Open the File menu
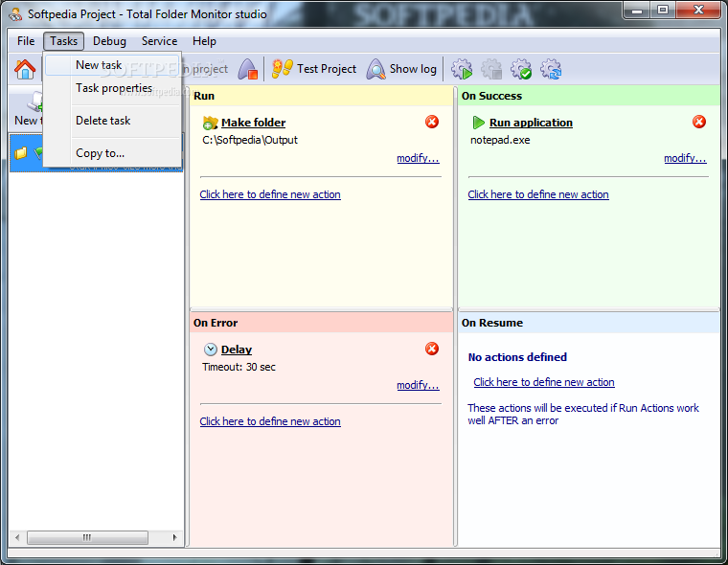This screenshot has height=565, width=728. [x=26, y=41]
